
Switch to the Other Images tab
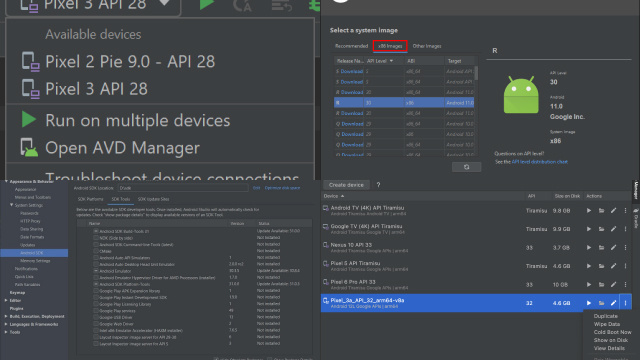tap(427, 46)
